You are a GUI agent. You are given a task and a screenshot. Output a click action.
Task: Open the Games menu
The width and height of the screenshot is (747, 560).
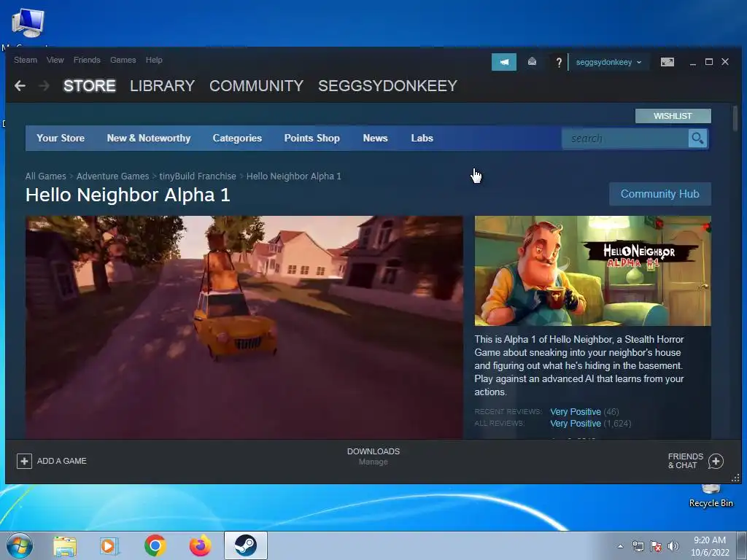click(x=123, y=60)
